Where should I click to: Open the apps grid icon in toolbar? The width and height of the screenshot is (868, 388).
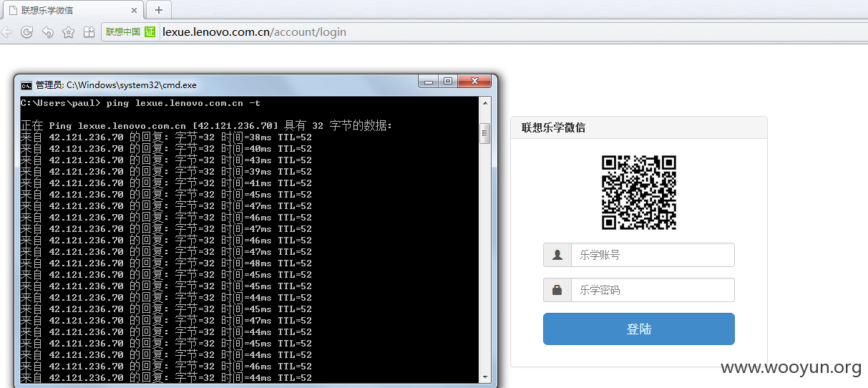click(x=89, y=32)
